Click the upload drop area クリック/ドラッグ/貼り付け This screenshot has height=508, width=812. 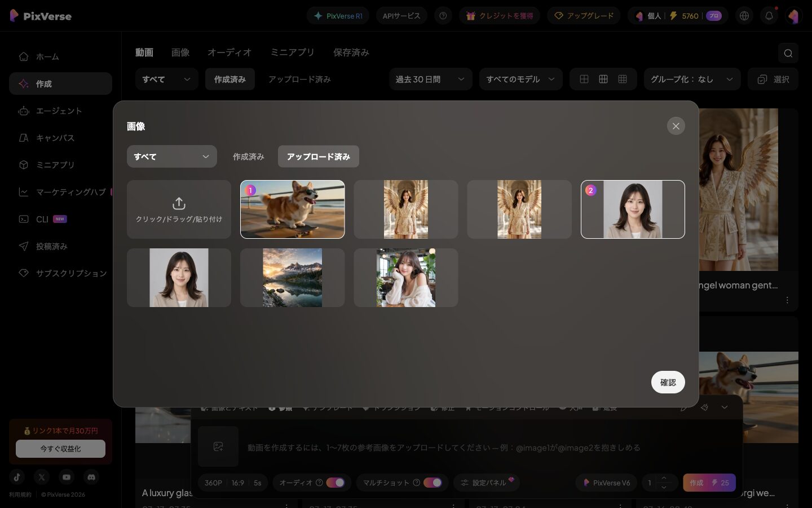pyautogui.click(x=179, y=209)
